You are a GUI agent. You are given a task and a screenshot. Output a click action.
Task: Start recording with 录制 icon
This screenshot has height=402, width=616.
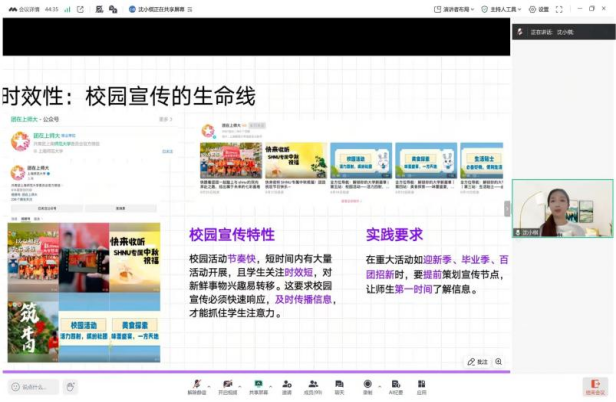click(367, 385)
